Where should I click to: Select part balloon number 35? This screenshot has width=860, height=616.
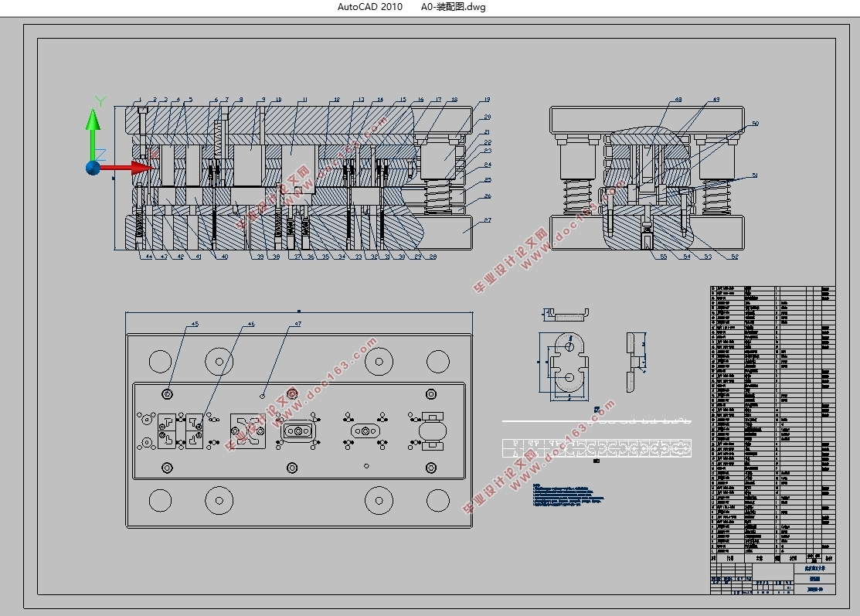click(325, 257)
